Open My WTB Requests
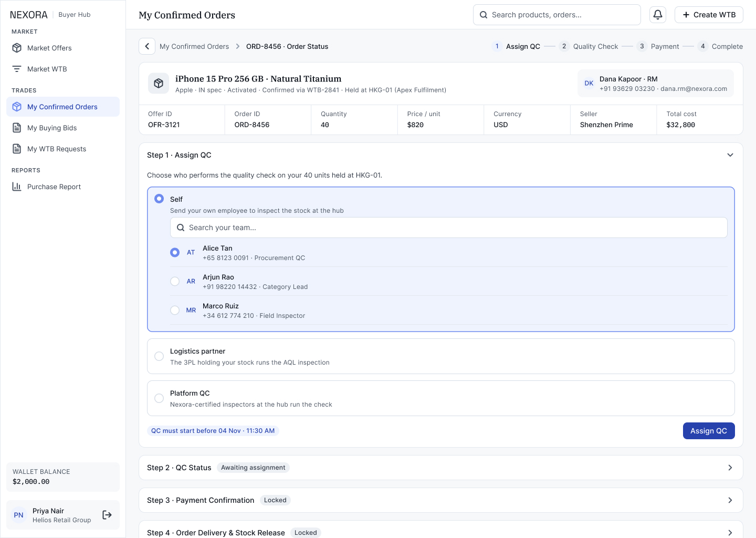The height and width of the screenshot is (538, 756). [x=63, y=149]
